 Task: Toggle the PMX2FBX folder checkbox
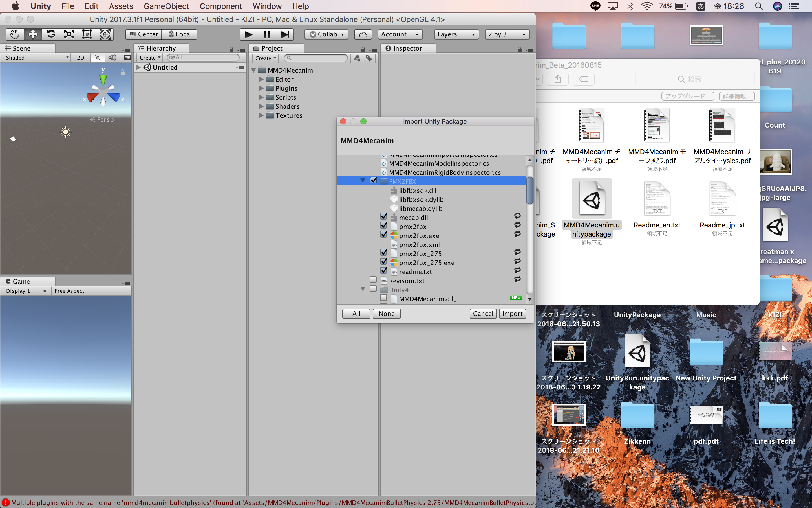(x=374, y=180)
